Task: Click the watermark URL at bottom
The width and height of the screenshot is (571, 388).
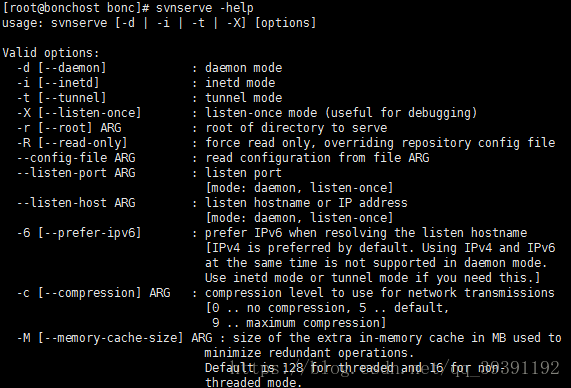Action: [394, 368]
